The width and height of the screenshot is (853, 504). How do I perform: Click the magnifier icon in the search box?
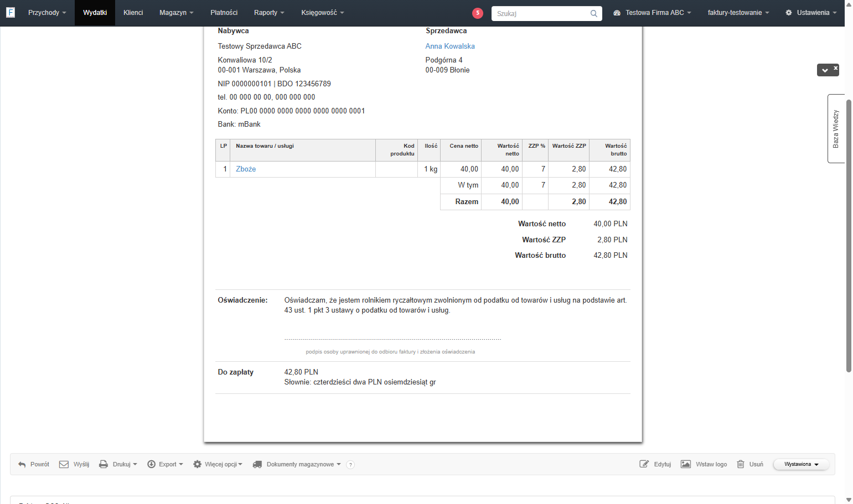point(594,14)
